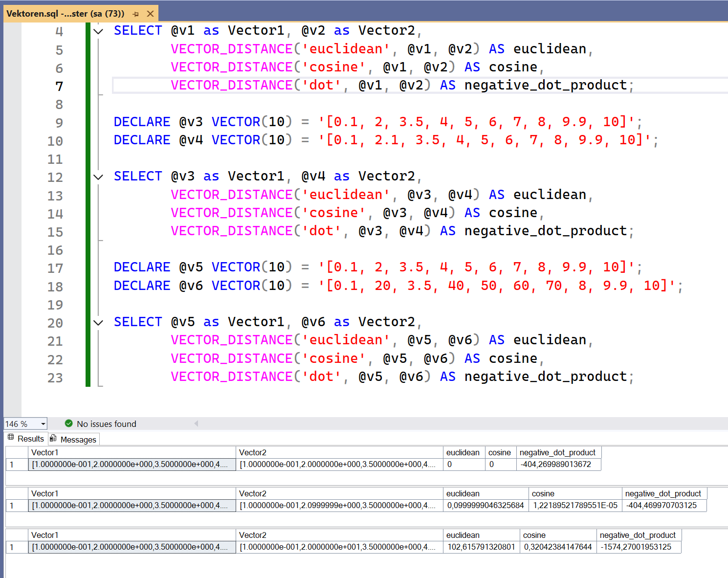
Task: Pin the Vektoren.sql document tab
Action: click(135, 14)
